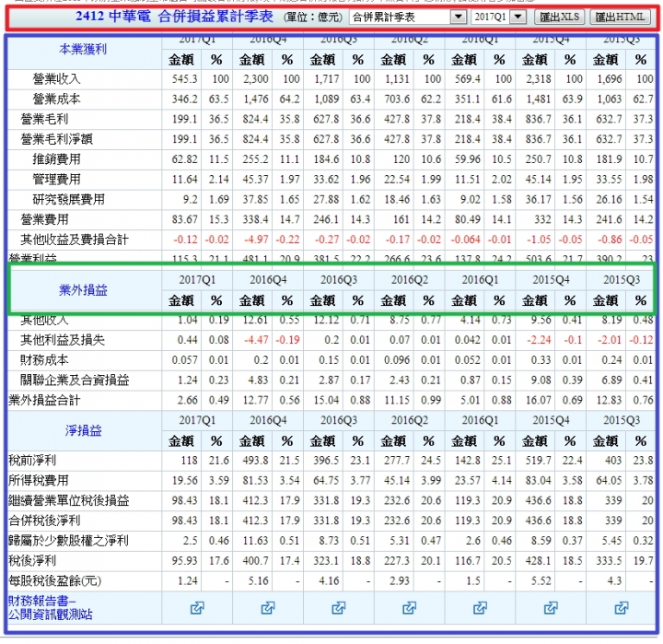Screen dimensions: 663x644
Task: Select the 合併稅後淨利 row label
Action: (44, 521)
